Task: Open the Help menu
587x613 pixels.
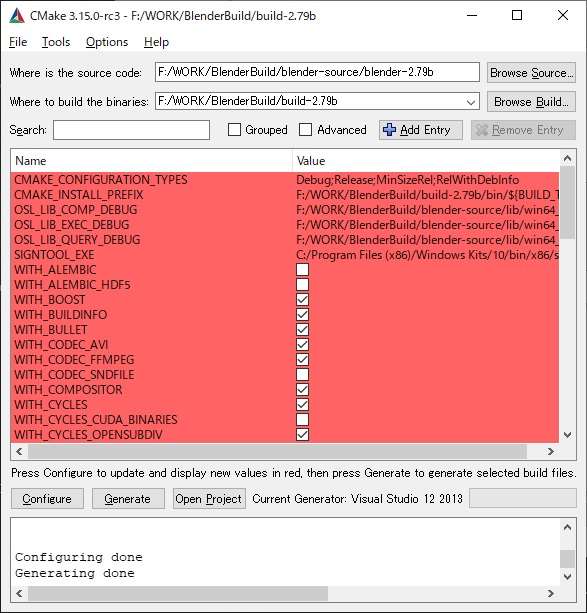Action: (x=156, y=42)
